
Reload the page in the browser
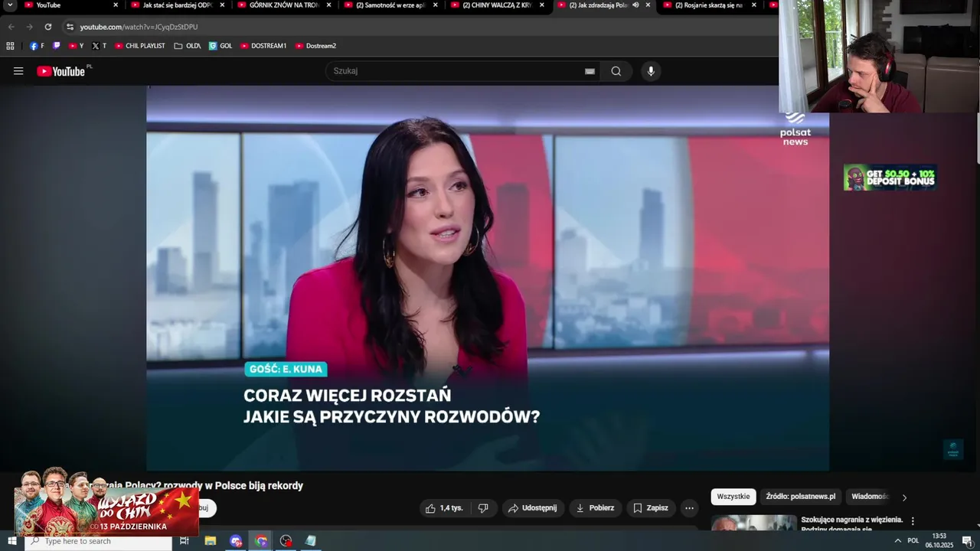pyautogui.click(x=47, y=27)
